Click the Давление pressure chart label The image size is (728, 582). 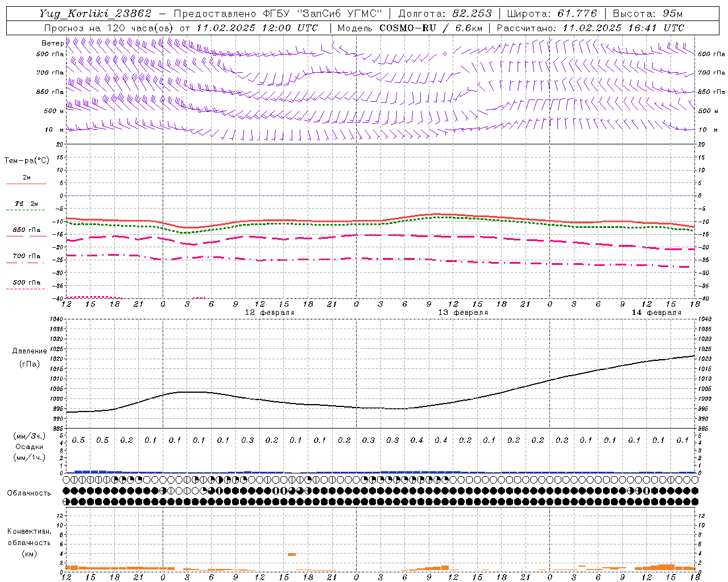30,351
